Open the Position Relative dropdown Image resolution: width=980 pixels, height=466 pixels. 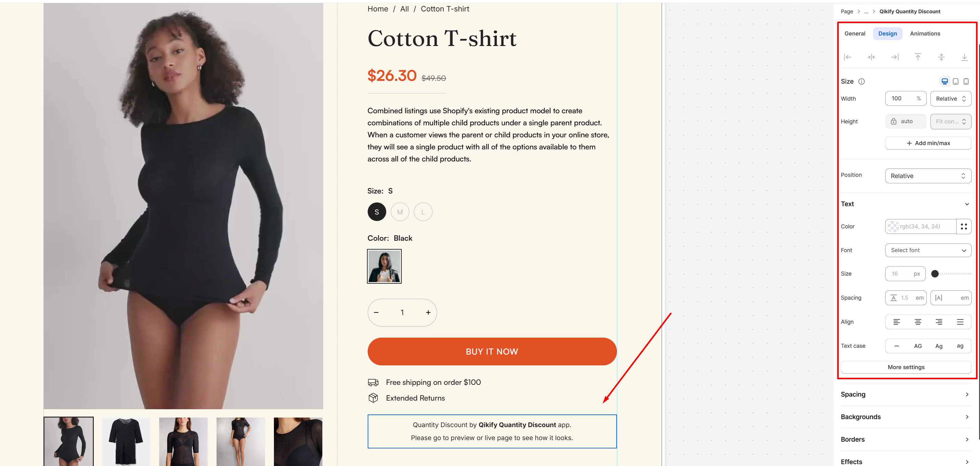(x=928, y=176)
